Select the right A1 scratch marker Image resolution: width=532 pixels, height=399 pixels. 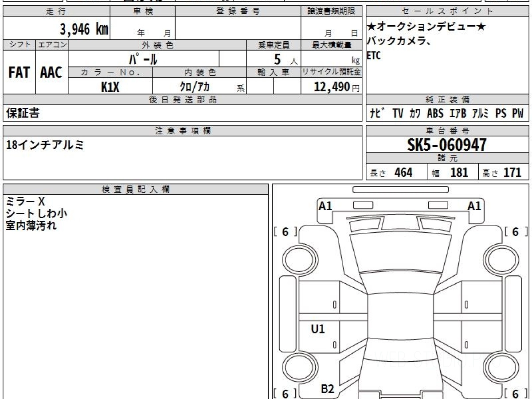coord(474,206)
